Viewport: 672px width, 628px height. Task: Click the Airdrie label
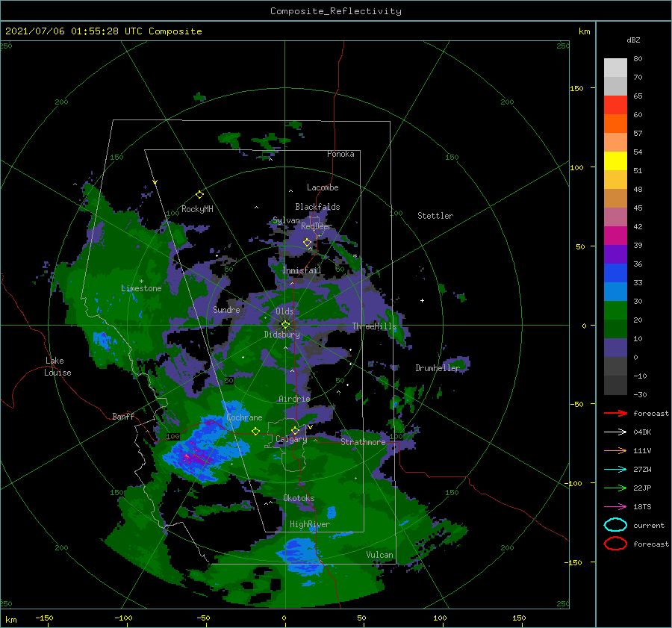pos(294,399)
